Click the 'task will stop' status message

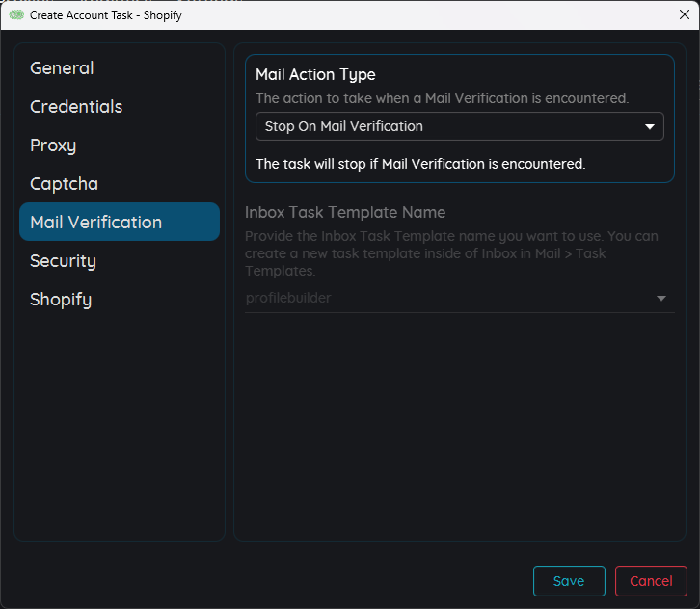[x=419, y=164]
